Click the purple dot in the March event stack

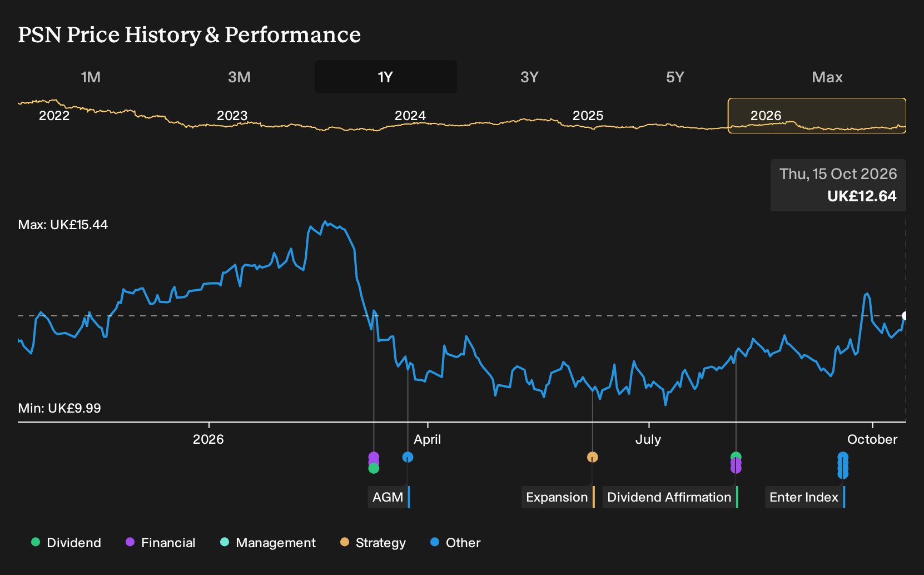point(374,457)
